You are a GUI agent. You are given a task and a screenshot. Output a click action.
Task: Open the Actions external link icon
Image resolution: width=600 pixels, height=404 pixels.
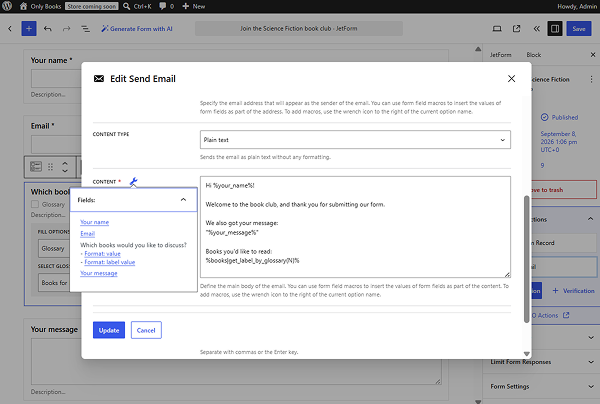(x=566, y=315)
